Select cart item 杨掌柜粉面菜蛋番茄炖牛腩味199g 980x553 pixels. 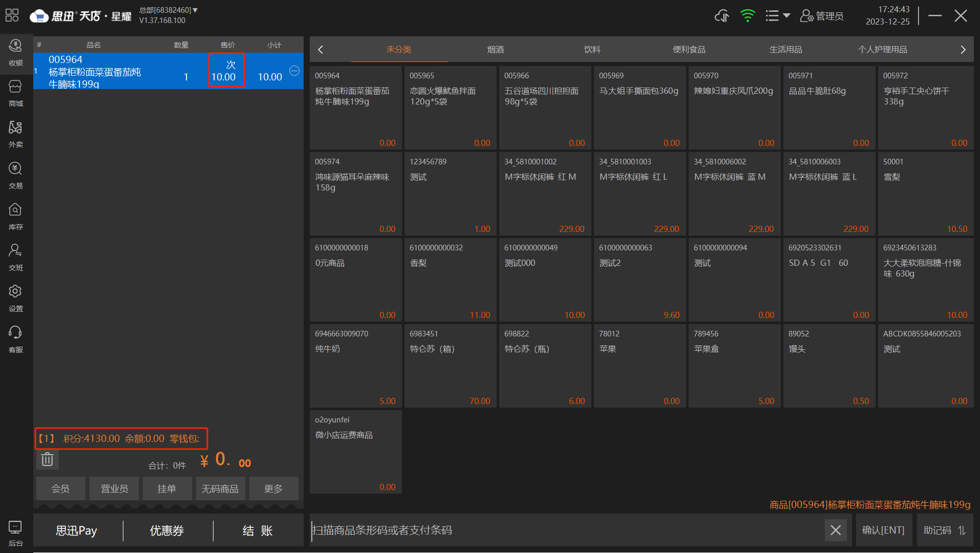(168, 71)
